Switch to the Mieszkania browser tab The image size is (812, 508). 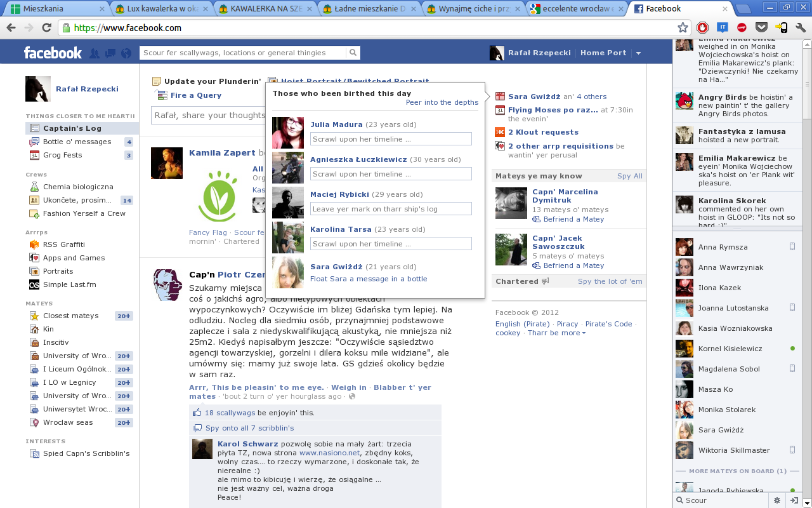(55, 9)
